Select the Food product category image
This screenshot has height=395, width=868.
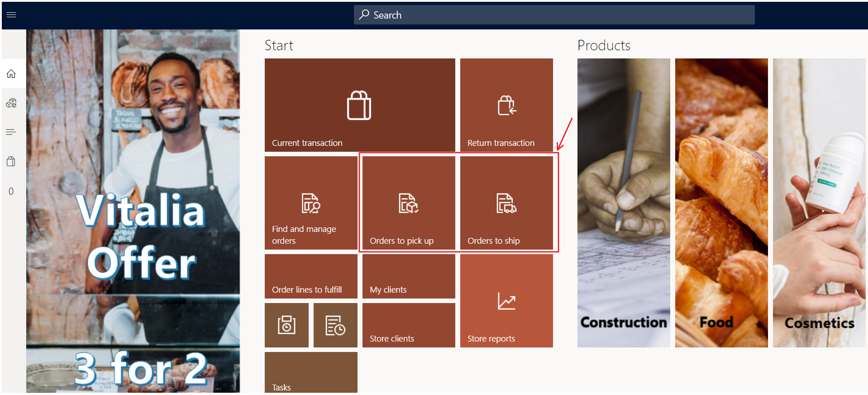coord(721,203)
